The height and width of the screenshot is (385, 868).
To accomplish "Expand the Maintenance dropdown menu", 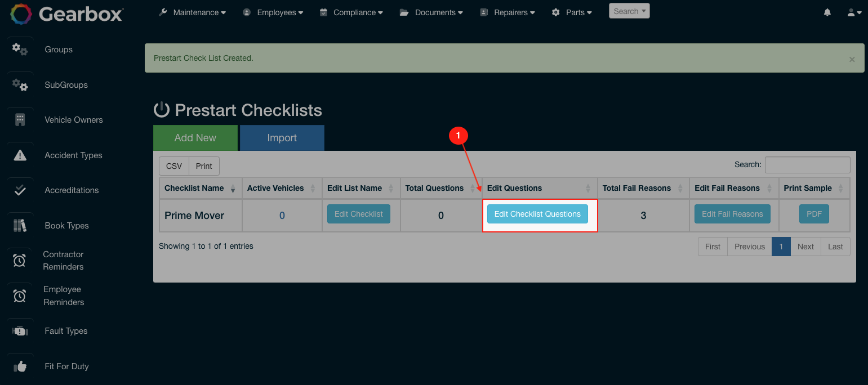I will [x=192, y=12].
